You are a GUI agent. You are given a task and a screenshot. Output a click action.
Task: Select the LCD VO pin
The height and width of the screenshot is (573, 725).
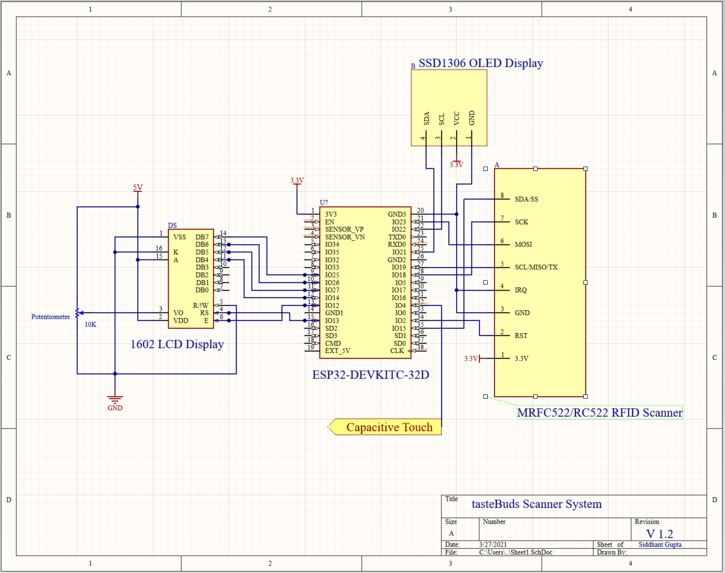(x=178, y=313)
